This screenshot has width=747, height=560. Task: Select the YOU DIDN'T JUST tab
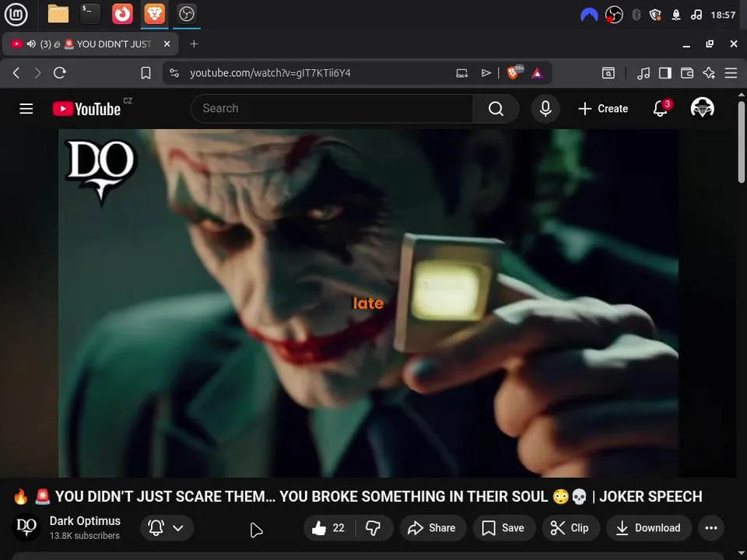[x=90, y=44]
